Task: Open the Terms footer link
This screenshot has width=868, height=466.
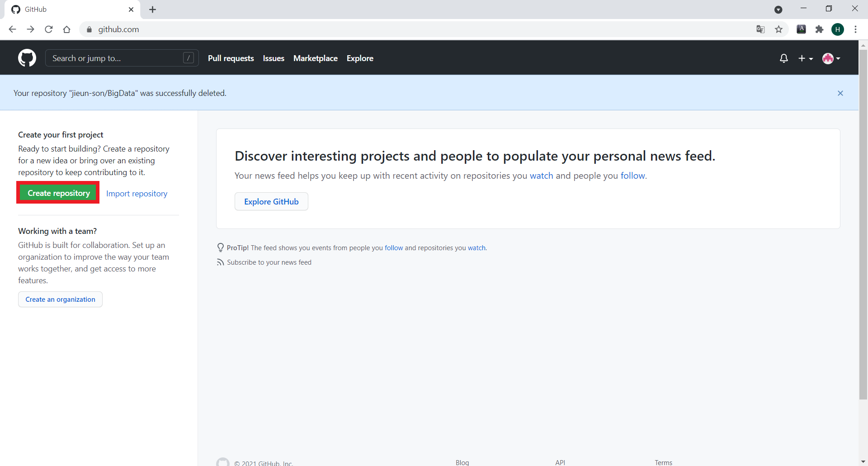Action: [663, 462]
